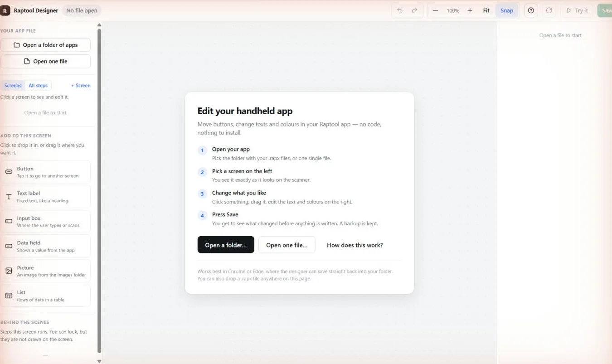Switch to the All steps tab
The width and height of the screenshot is (612, 364).
[38, 85]
